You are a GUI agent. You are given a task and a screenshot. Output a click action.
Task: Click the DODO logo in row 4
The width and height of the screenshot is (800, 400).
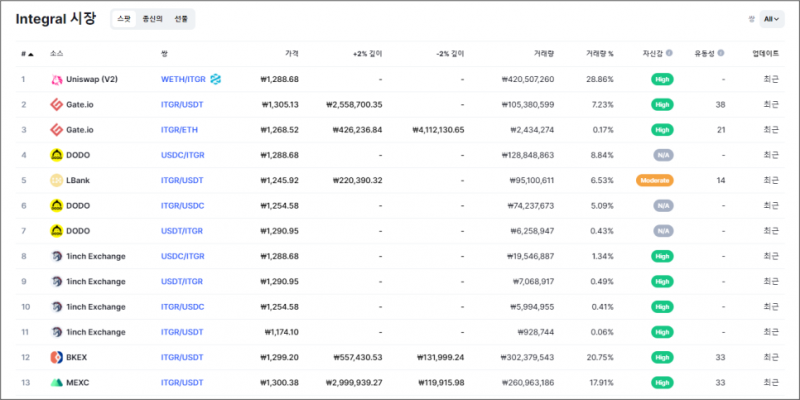point(57,154)
